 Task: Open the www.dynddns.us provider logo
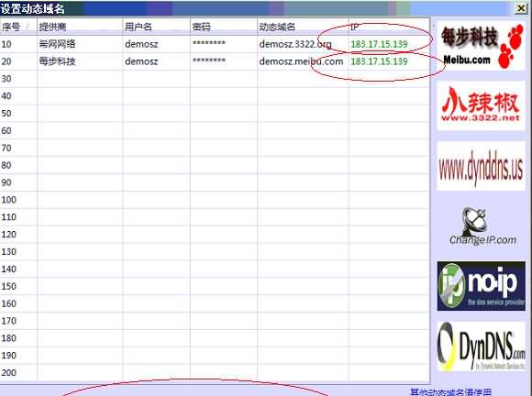click(482, 166)
